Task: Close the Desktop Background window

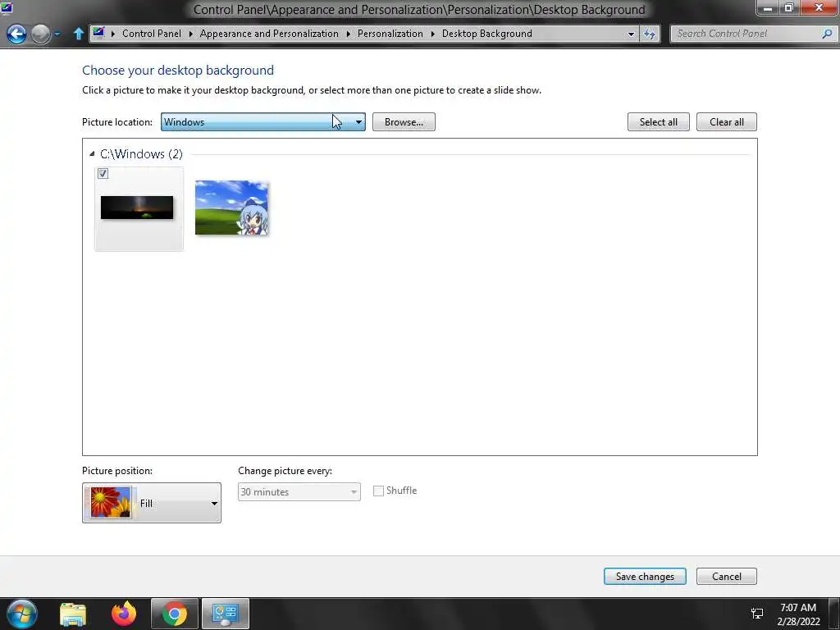Action: [x=819, y=7]
